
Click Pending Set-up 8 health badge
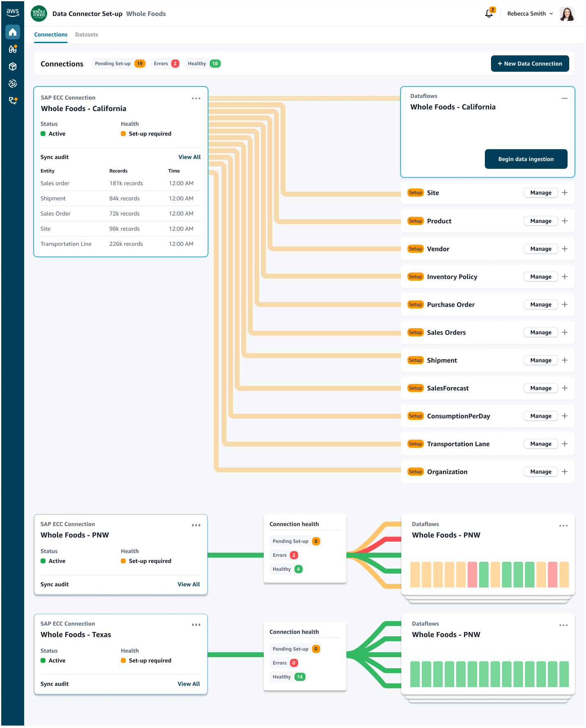tap(296, 541)
